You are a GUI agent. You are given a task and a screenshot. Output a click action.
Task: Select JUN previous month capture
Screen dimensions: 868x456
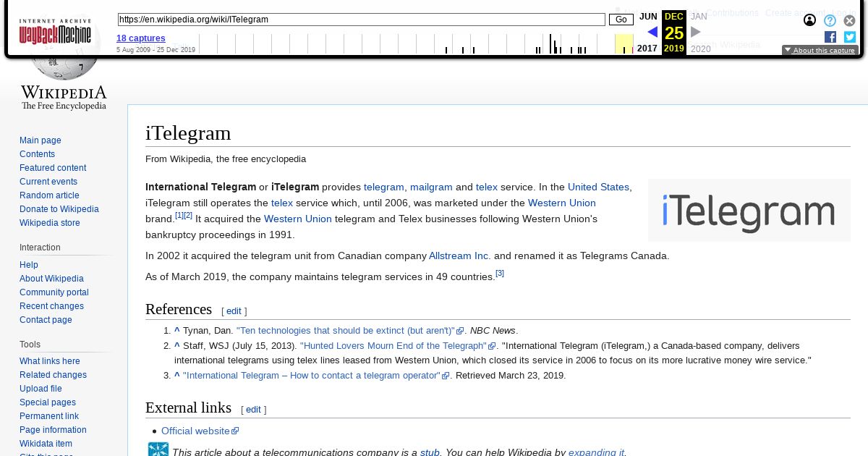(x=648, y=17)
